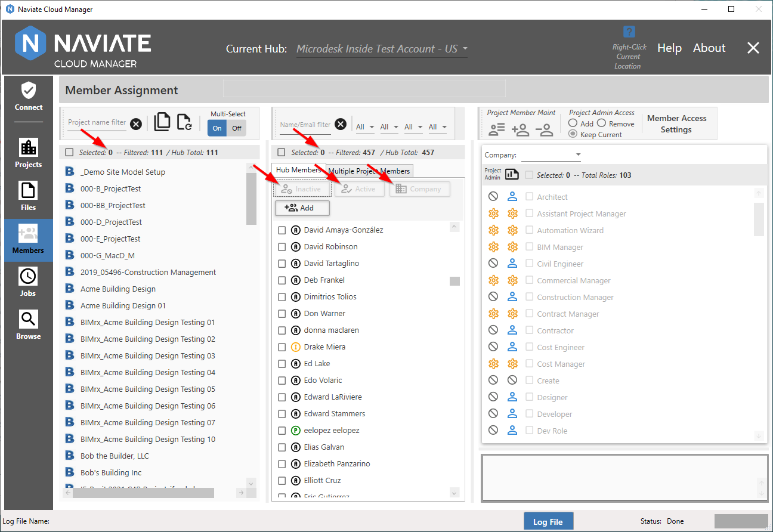Screen dimensions: 773x532
Task: Select the Keep Current radio button
Action: 573,134
